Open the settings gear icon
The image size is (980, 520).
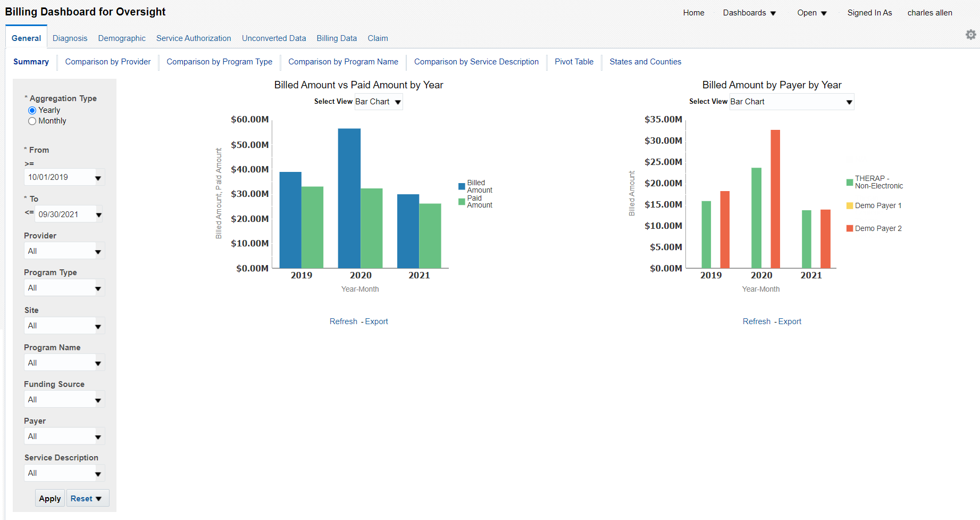[x=970, y=34]
